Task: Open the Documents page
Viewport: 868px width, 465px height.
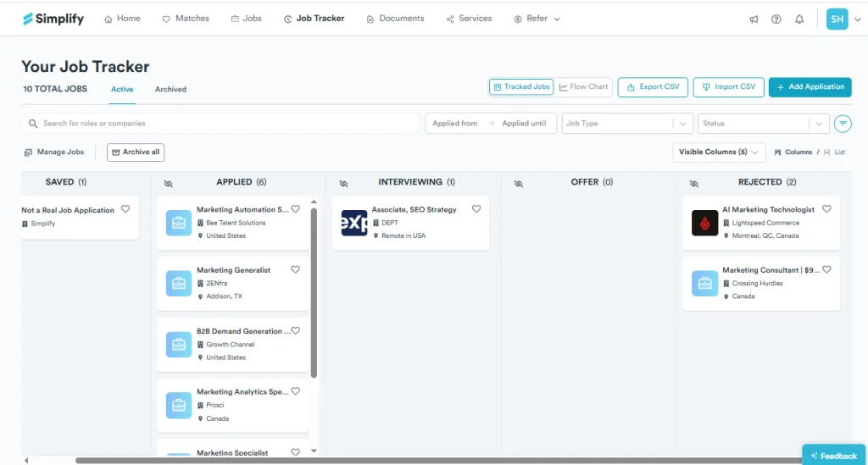Action: click(395, 19)
